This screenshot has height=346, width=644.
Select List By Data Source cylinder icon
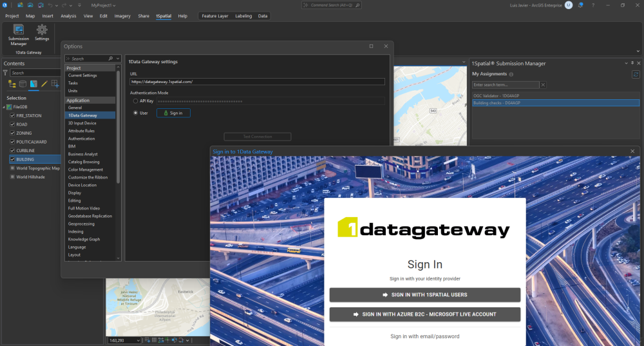click(x=23, y=84)
